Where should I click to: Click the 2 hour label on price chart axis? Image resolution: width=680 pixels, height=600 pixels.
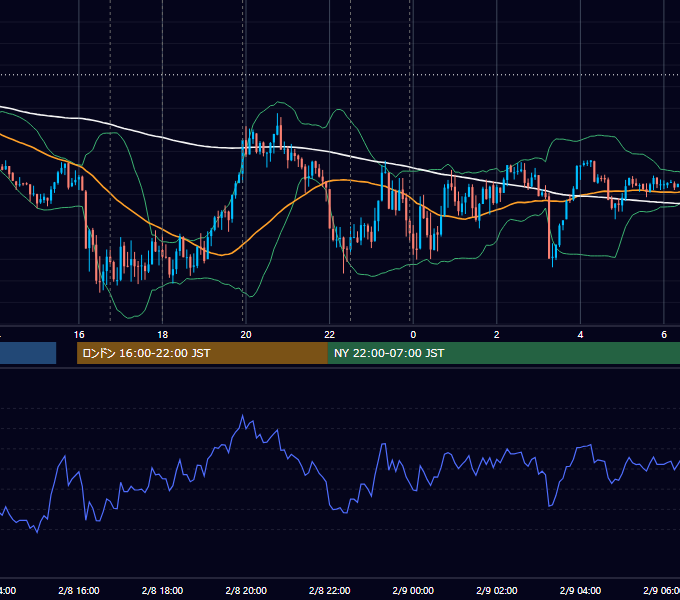coord(497,335)
